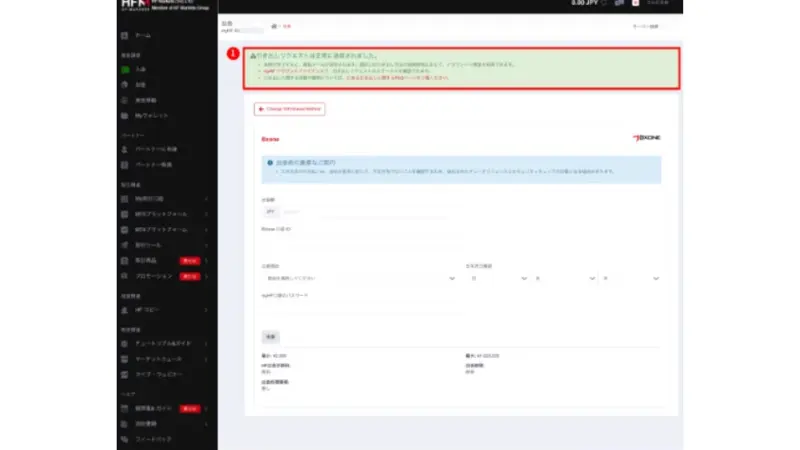
Task: Click the 出金 submit button below the form
Action: point(270,337)
